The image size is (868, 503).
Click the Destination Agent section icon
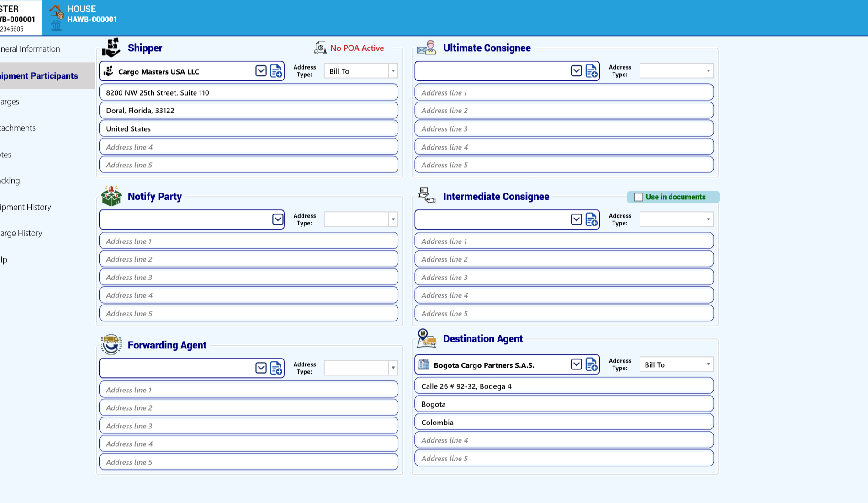click(x=426, y=339)
